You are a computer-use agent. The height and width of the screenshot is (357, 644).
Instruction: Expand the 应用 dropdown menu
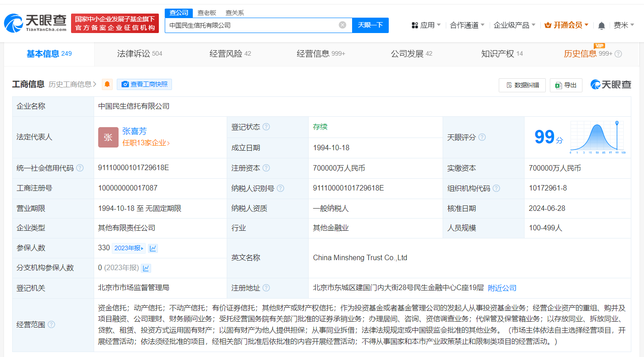coord(426,25)
